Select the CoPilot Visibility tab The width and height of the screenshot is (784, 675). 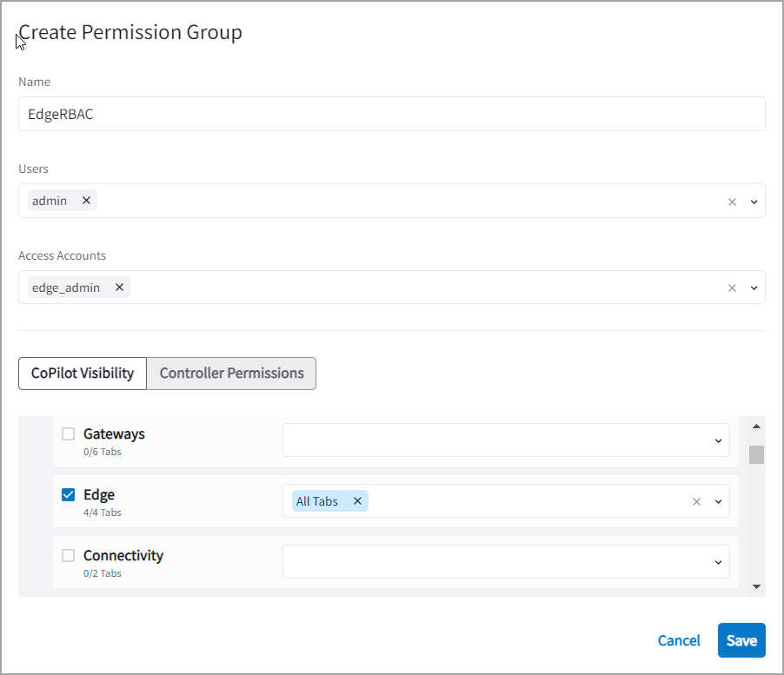(83, 374)
